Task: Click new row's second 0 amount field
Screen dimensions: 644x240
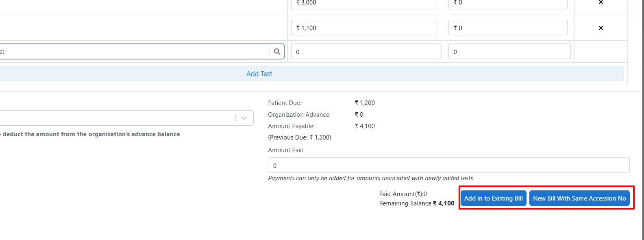Action: pos(509,52)
